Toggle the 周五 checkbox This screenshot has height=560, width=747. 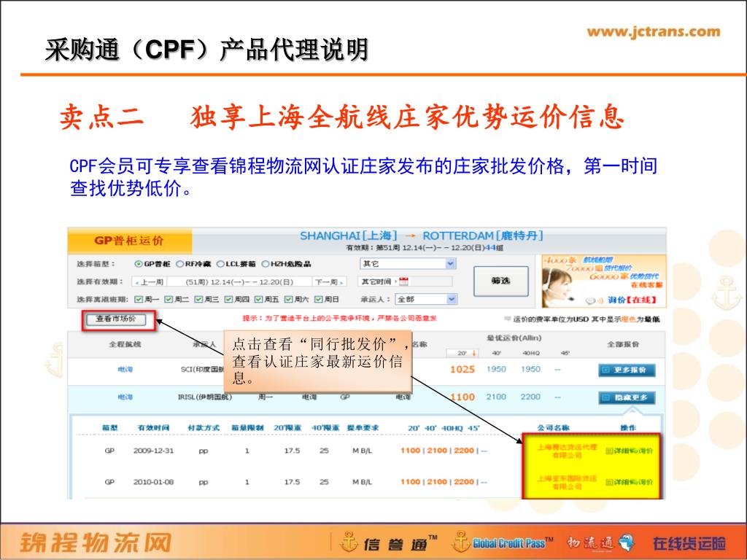(259, 299)
